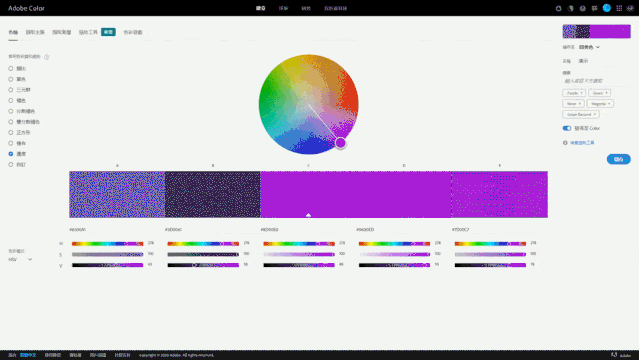
Task: Click the Adobe Color logo
Action: (26, 8)
